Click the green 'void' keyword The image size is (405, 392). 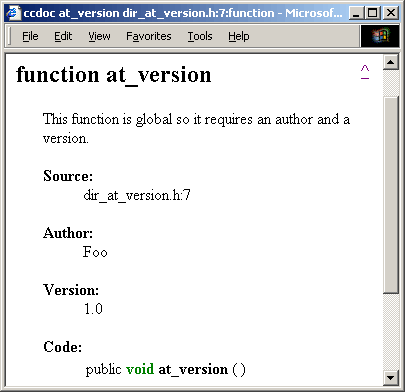[x=140, y=369]
